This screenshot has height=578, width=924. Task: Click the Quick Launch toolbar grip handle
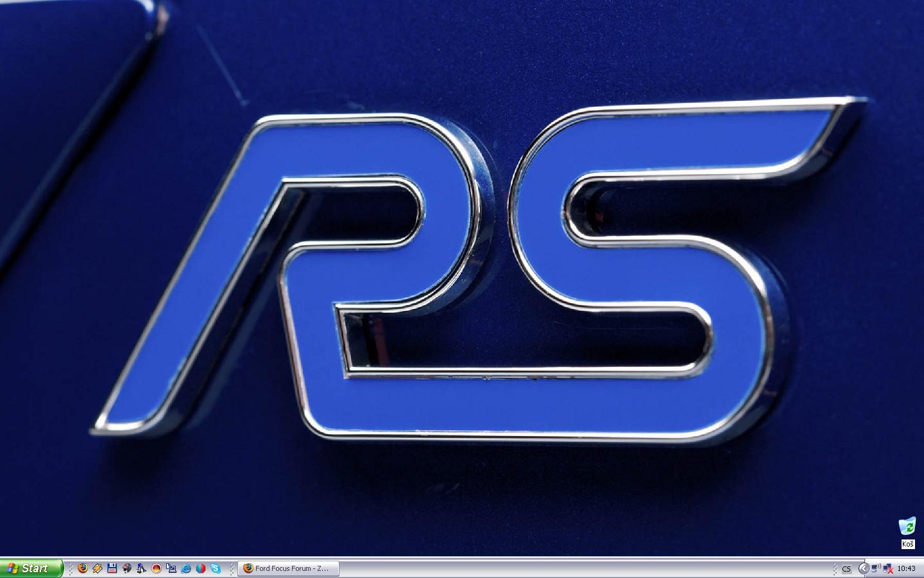(71, 568)
